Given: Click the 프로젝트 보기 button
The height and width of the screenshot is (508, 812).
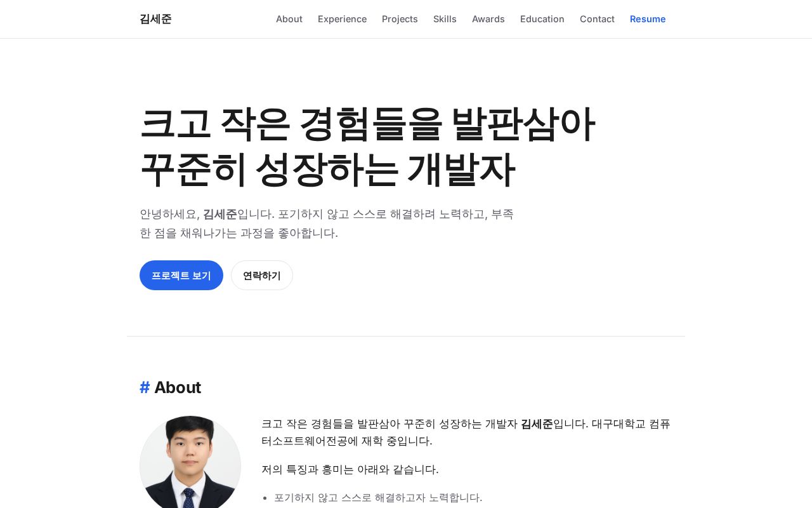Looking at the screenshot, I should click(x=181, y=276).
